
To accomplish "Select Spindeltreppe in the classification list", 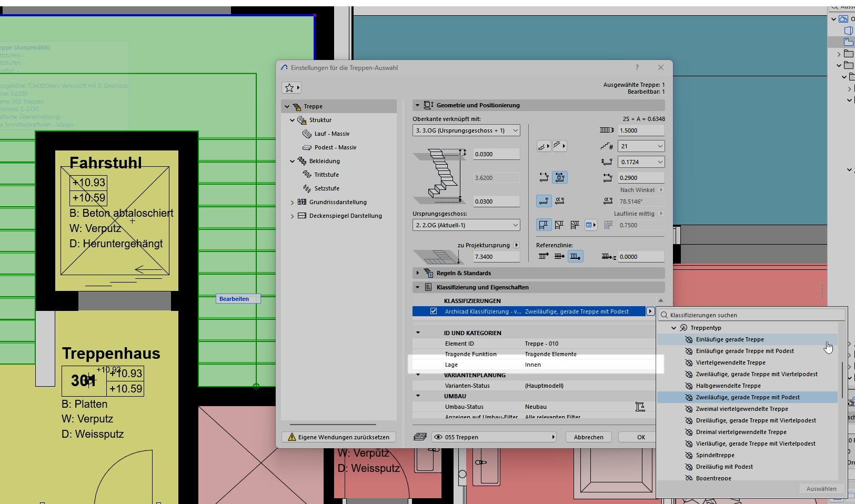I will click(x=715, y=455).
